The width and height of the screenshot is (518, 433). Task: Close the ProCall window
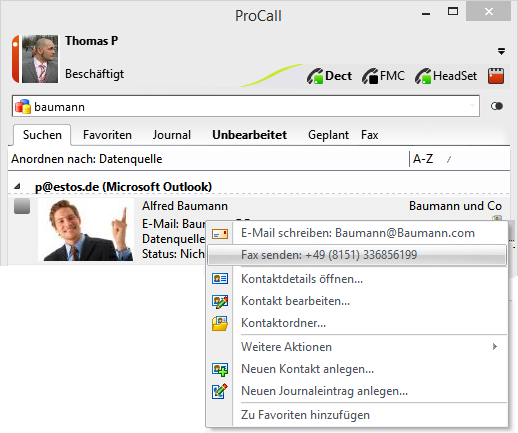[489, 12]
